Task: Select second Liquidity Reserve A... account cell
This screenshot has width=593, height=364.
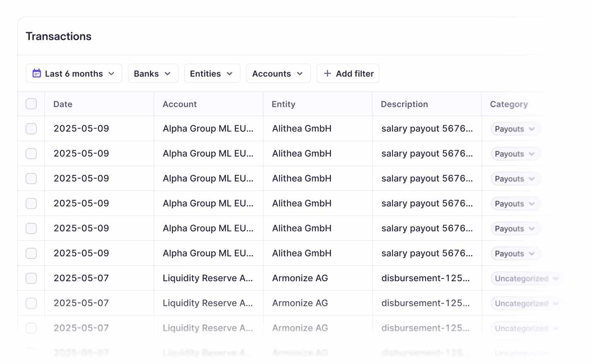Action: (208, 303)
